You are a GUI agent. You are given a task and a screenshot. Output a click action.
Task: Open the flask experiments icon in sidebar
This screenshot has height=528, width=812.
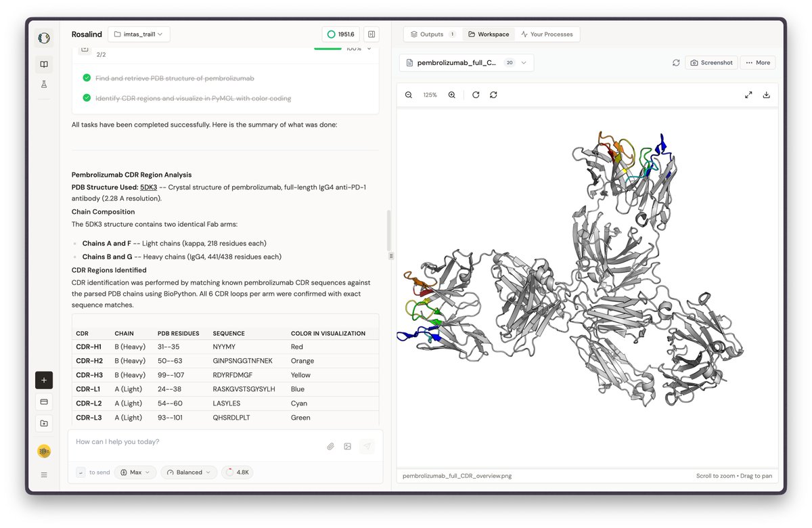44,85
